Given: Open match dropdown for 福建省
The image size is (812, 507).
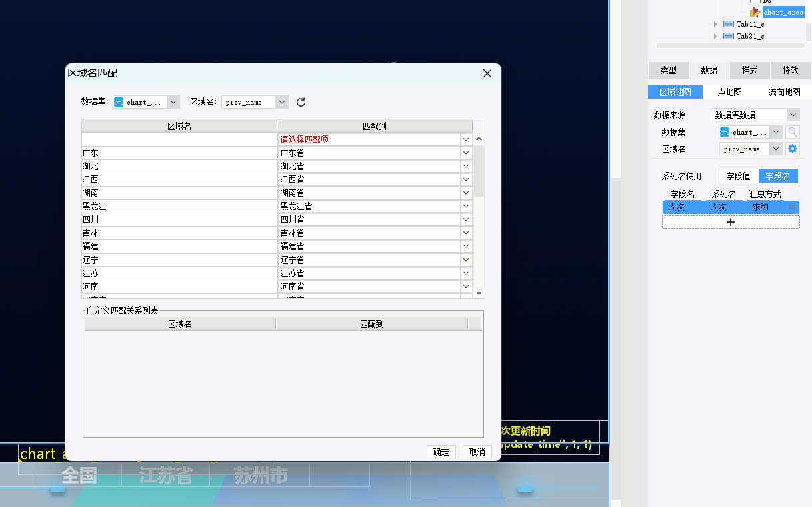Looking at the screenshot, I should [466, 246].
